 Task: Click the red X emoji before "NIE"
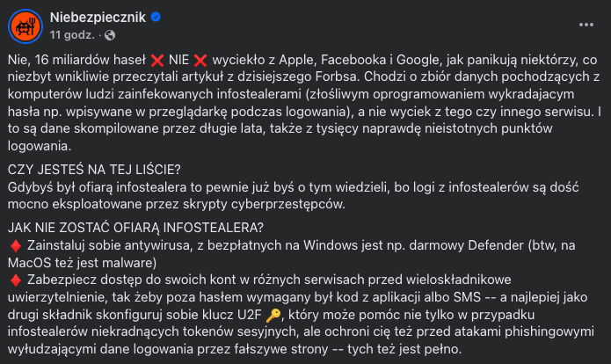(x=157, y=61)
